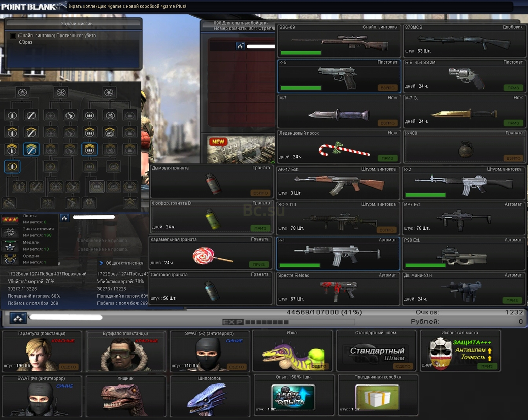Viewport: 528px width, 420px height.
Task: Select the 150% ОПЫТА boost item
Action: click(x=293, y=397)
